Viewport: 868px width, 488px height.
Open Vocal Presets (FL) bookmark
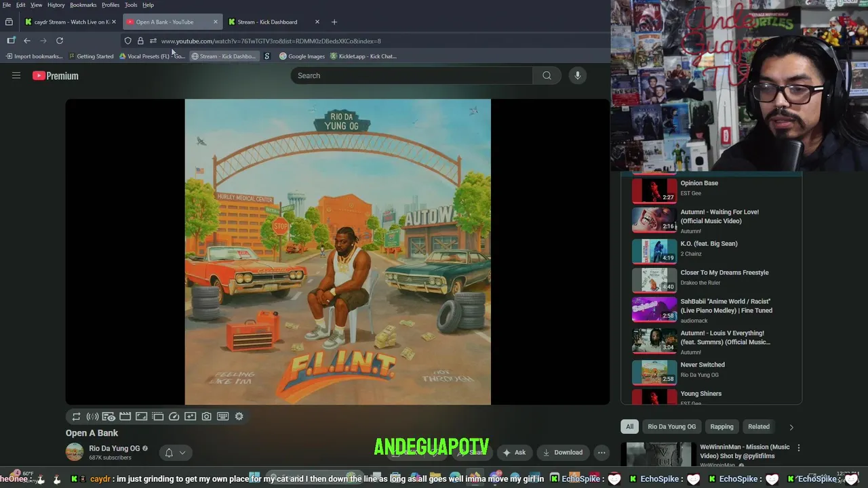[152, 56]
